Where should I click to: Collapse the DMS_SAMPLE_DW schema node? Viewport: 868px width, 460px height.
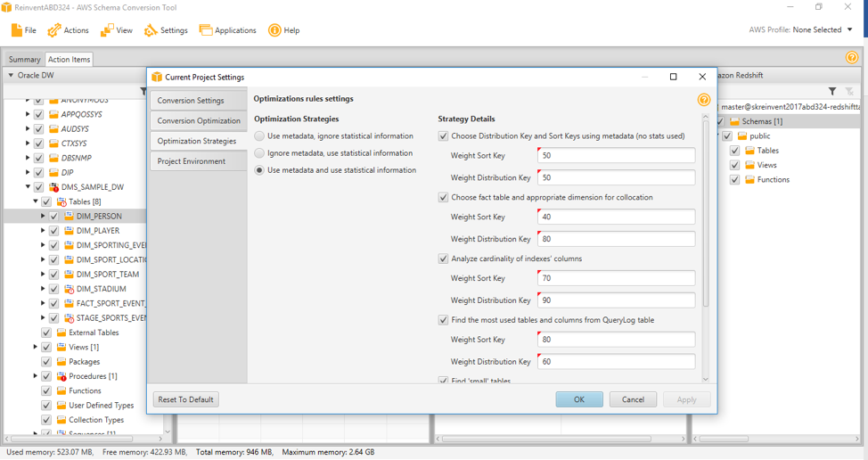click(28, 187)
